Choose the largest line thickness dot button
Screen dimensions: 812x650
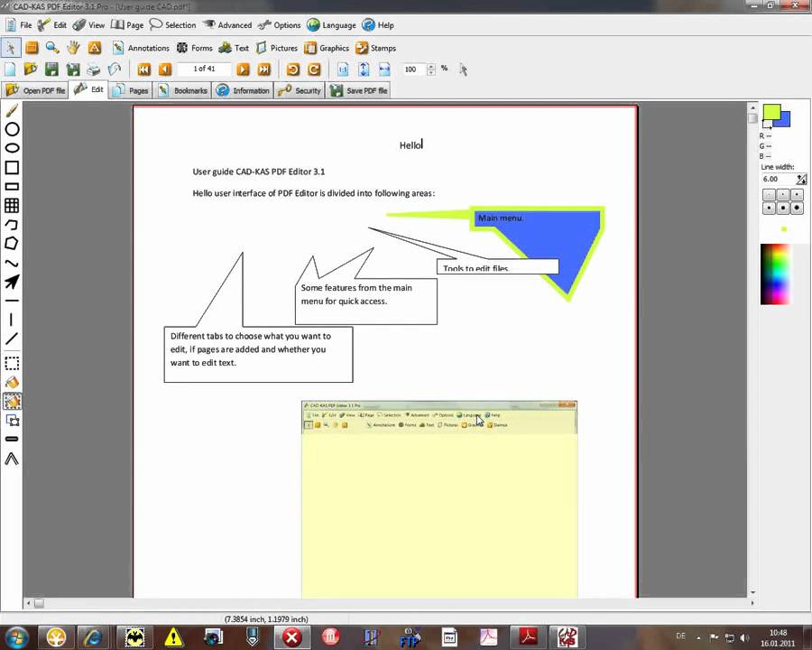click(797, 208)
